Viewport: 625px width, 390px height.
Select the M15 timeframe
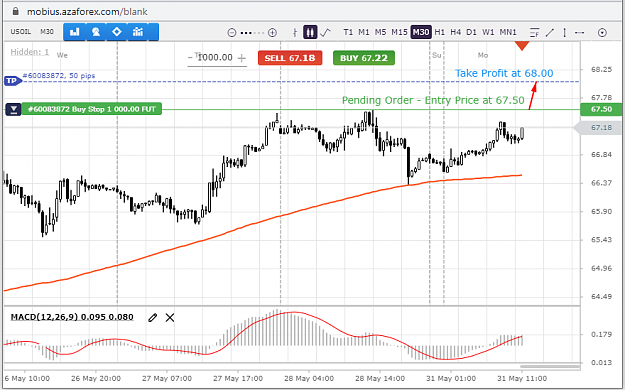pyautogui.click(x=399, y=32)
